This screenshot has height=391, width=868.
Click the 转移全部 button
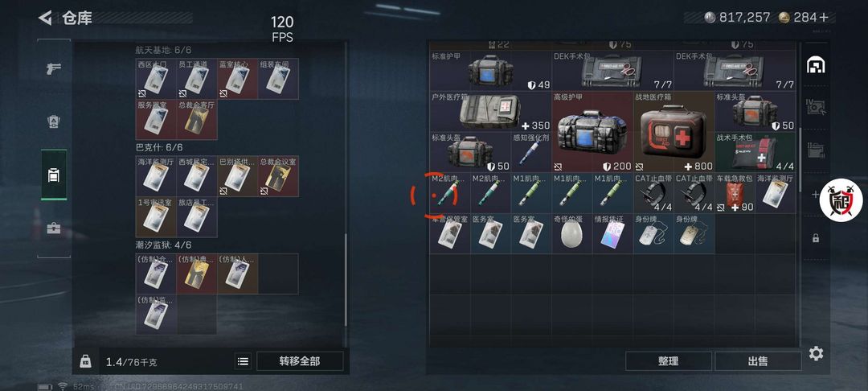pyautogui.click(x=300, y=361)
